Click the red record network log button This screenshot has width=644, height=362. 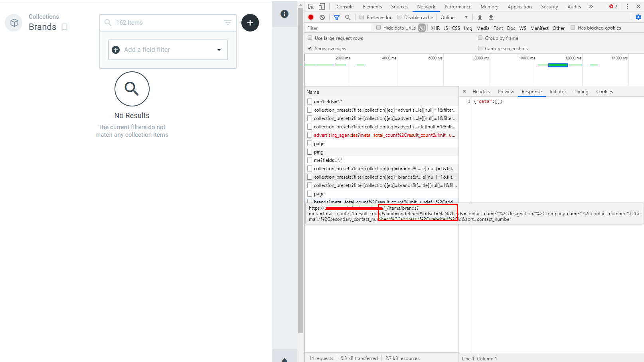click(311, 17)
